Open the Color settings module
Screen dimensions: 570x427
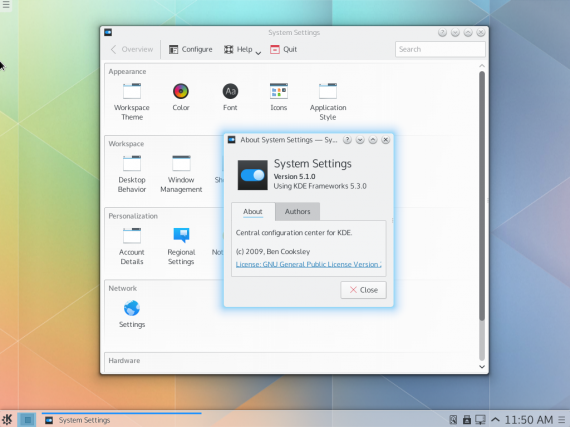pos(181,97)
